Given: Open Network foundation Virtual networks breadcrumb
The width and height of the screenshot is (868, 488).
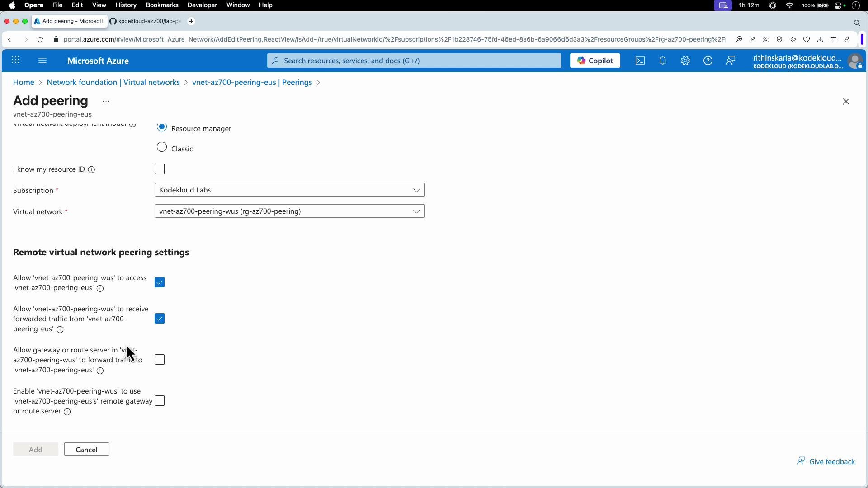Looking at the screenshot, I should [113, 82].
